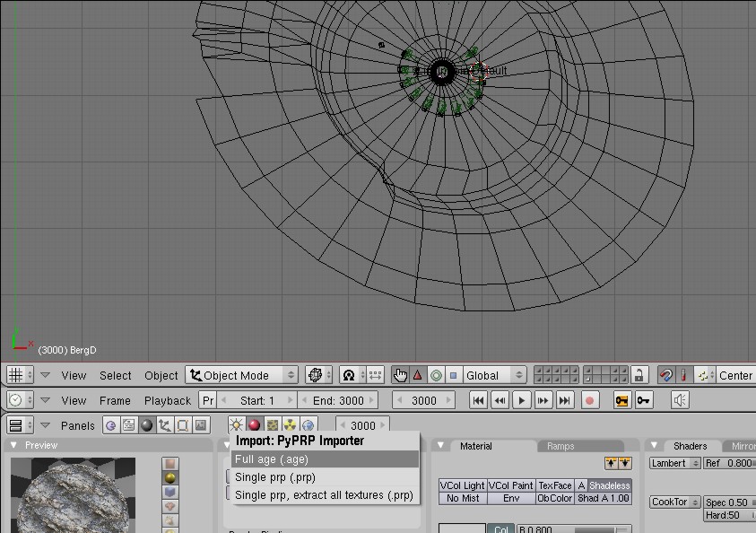This screenshot has width=756, height=533.
Task: Open the CookTor specular shader dropdown
Action: [675, 502]
